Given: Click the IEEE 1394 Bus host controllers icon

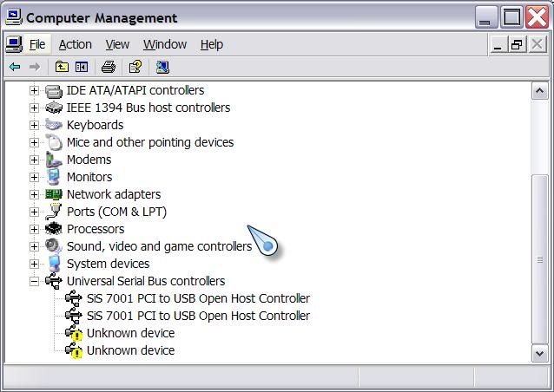Looking at the screenshot, I should [54, 108].
